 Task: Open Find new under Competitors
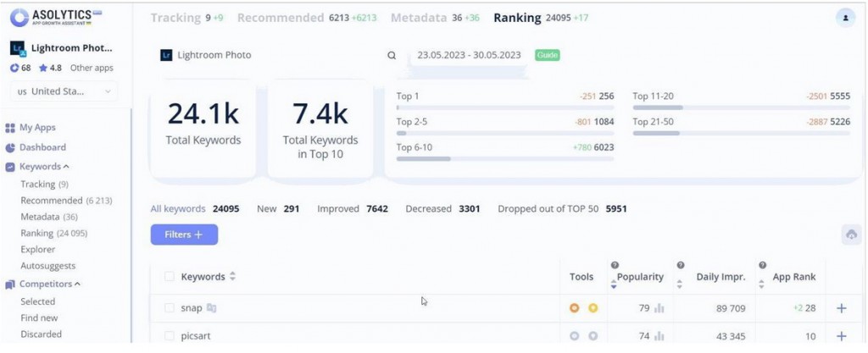click(39, 318)
